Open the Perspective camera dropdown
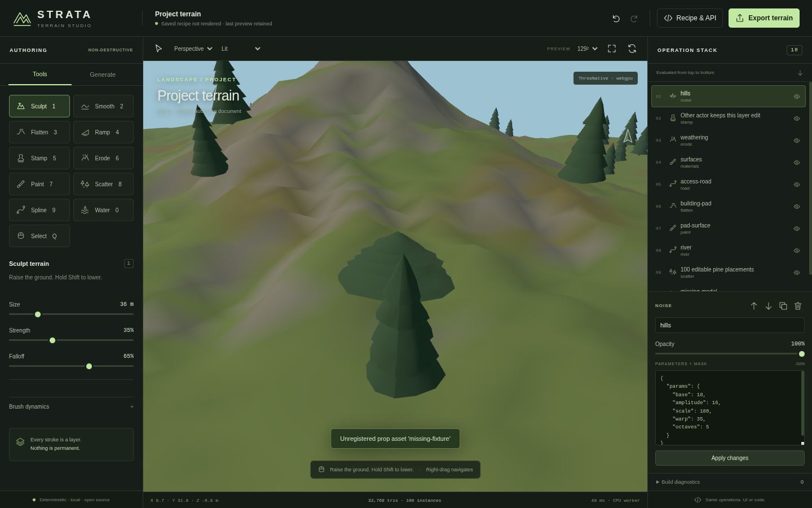 [193, 49]
